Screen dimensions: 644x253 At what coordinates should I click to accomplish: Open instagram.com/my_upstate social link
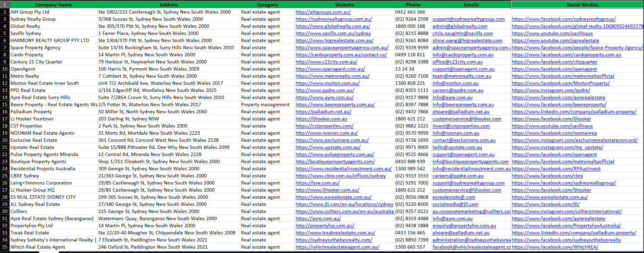click(558, 147)
